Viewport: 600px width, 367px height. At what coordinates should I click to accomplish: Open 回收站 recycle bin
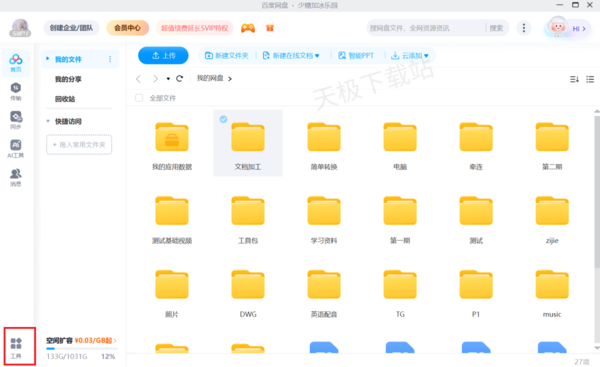(65, 99)
